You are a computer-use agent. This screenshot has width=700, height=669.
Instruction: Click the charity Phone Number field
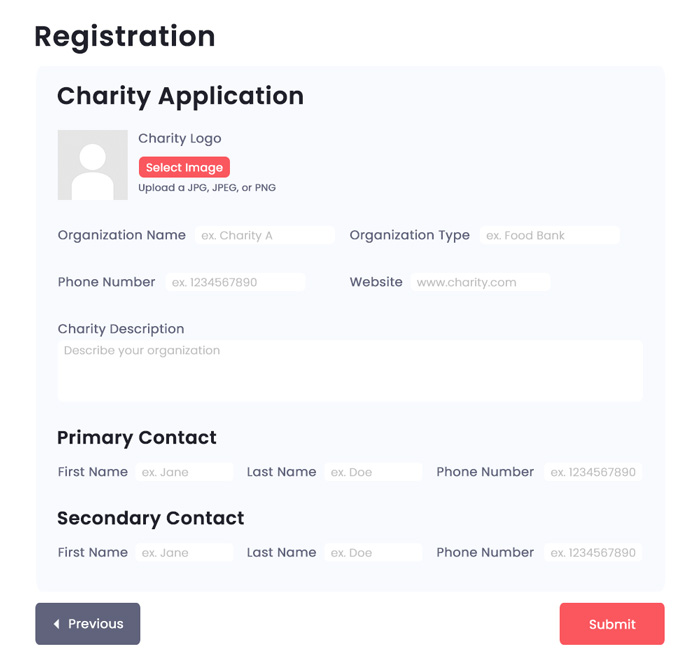235,282
